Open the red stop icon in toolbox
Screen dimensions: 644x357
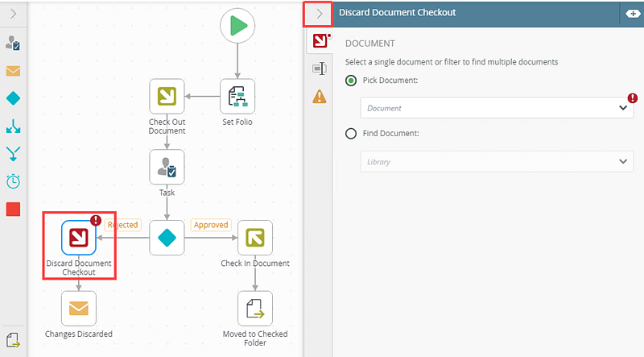[x=13, y=209]
